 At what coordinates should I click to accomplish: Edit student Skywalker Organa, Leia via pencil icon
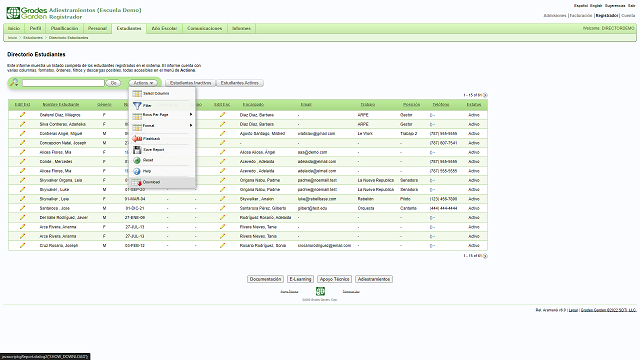tap(22, 180)
